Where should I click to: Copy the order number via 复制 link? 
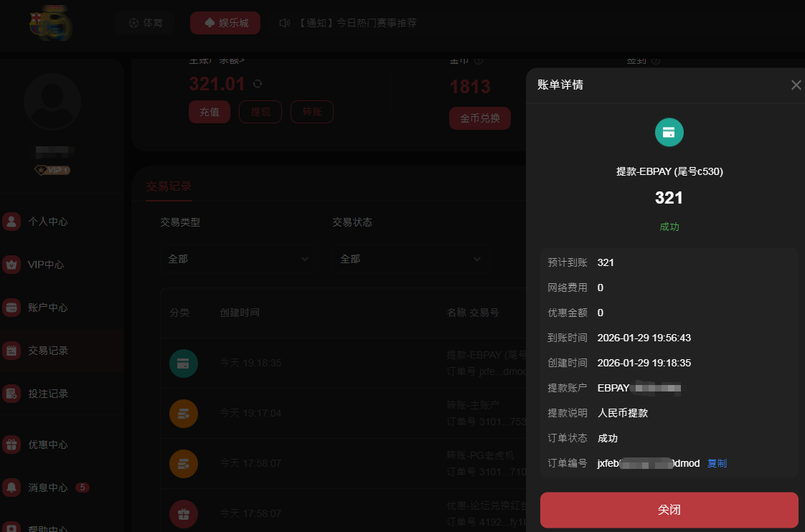tap(717, 463)
